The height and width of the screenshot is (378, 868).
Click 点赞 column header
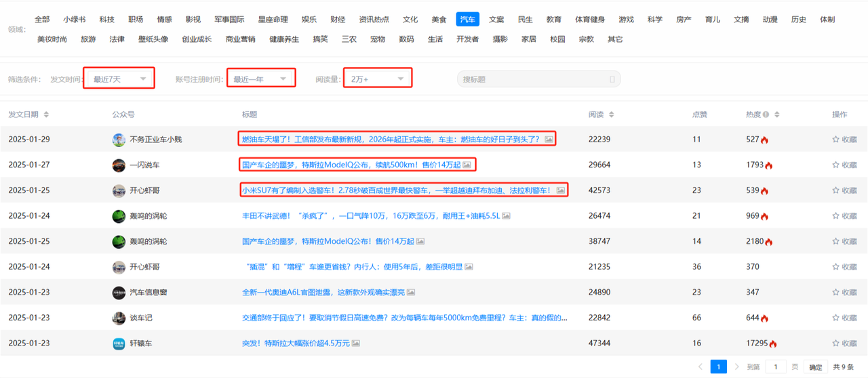699,114
